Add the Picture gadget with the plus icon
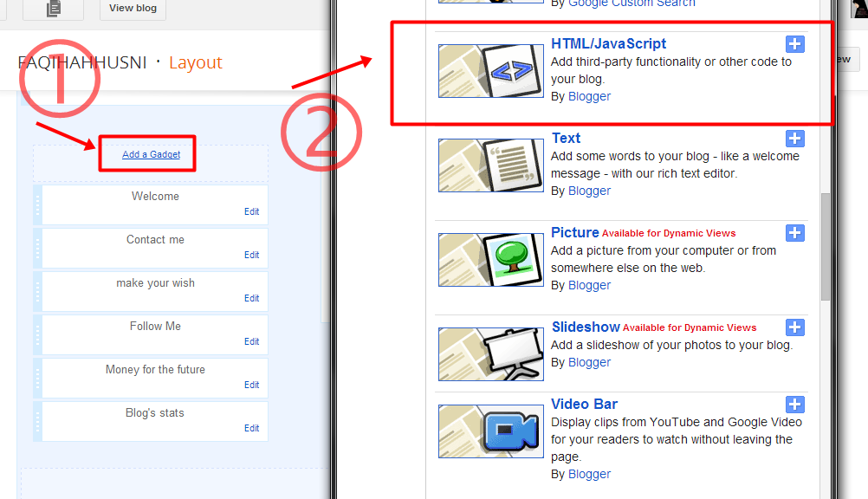 [794, 232]
